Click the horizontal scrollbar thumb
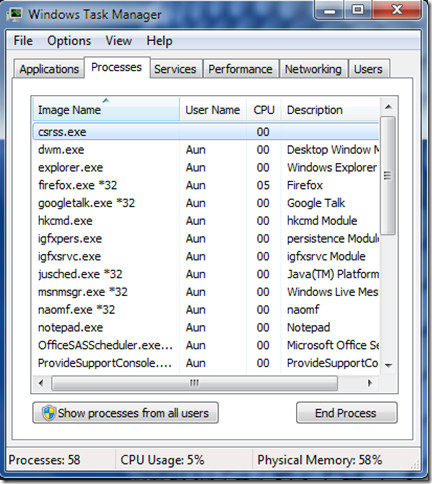This screenshot has height=484, width=432. (x=194, y=383)
